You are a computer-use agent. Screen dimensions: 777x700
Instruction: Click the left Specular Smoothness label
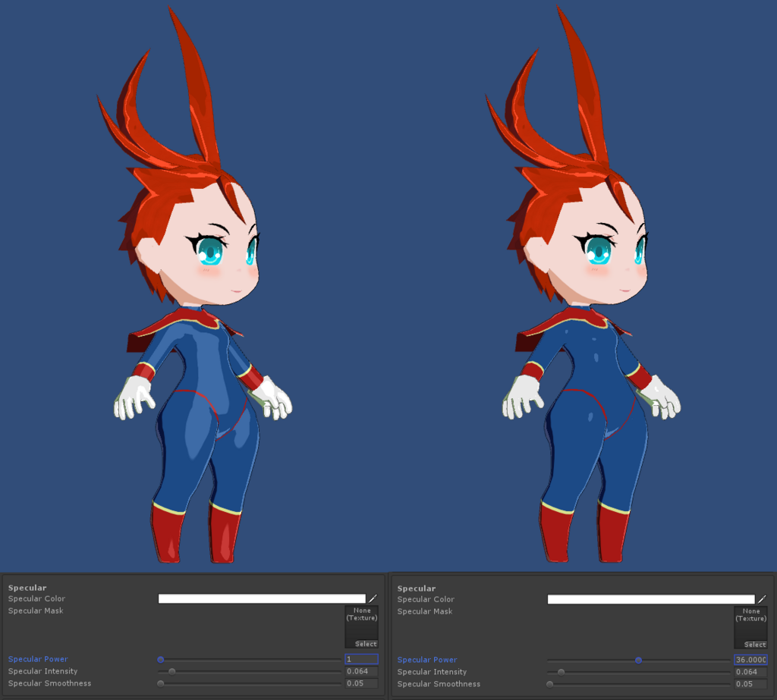[x=49, y=683]
